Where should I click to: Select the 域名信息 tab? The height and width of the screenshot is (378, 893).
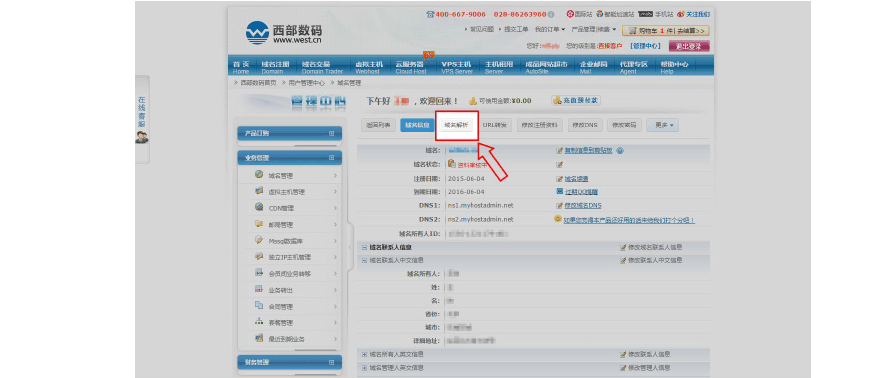click(416, 125)
